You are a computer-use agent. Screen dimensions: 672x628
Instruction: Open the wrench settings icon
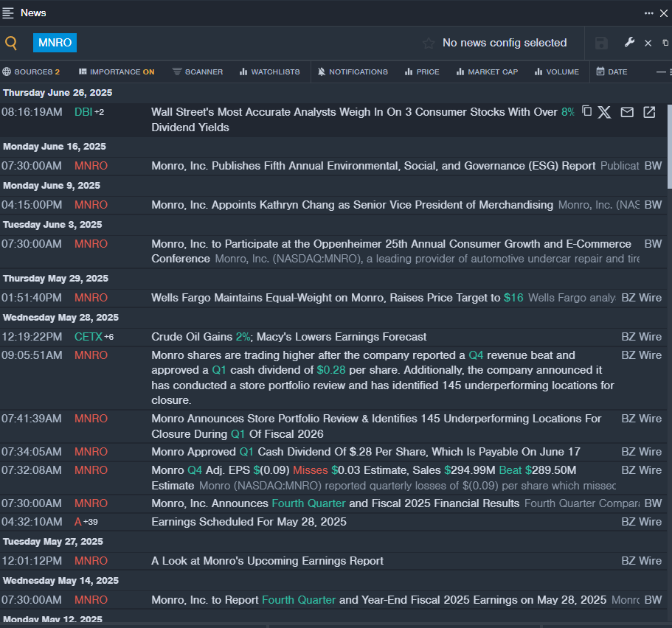coord(629,43)
